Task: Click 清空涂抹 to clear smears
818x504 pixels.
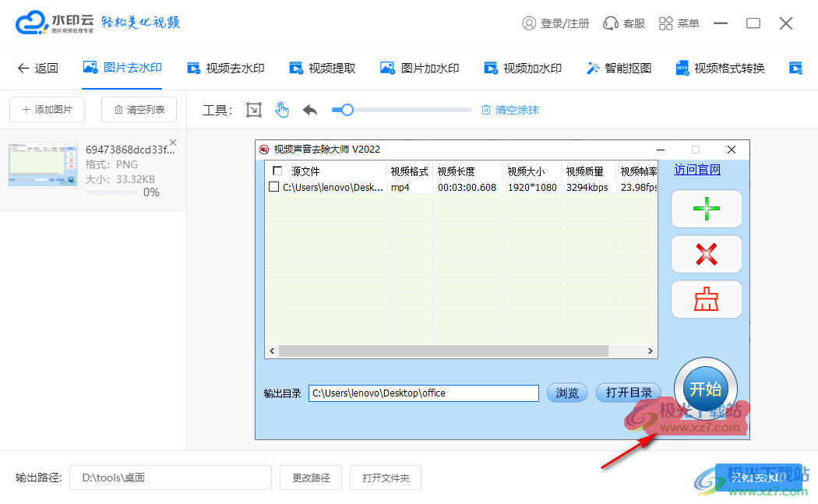Action: [509, 110]
